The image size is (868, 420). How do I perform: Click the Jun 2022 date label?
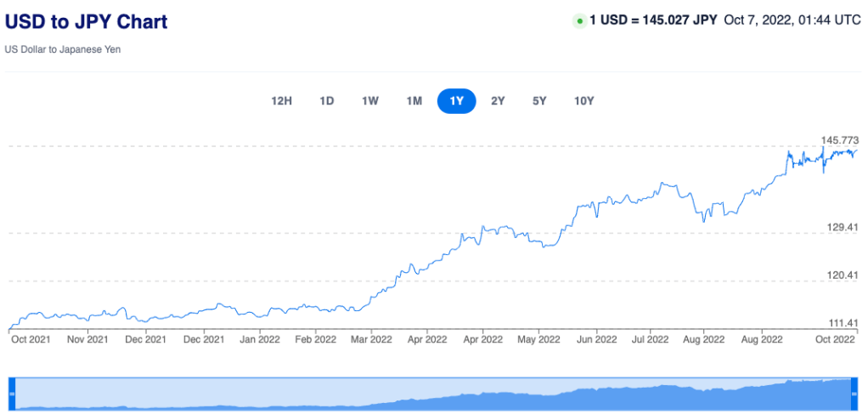(596, 339)
